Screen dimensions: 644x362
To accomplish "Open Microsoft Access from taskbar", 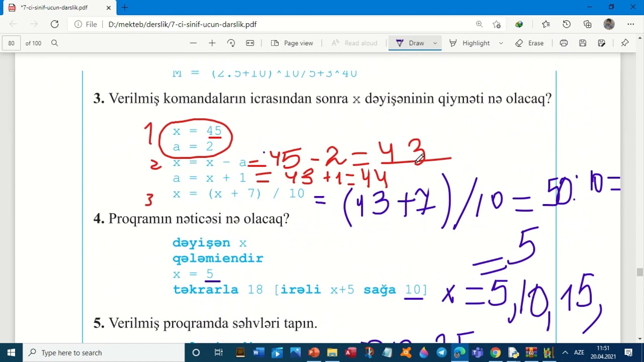I will point(351,352).
